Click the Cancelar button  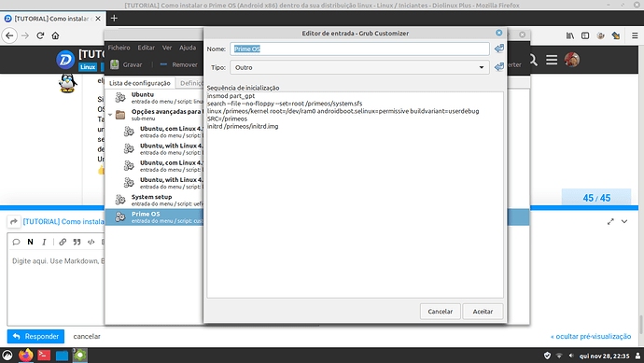click(441, 312)
